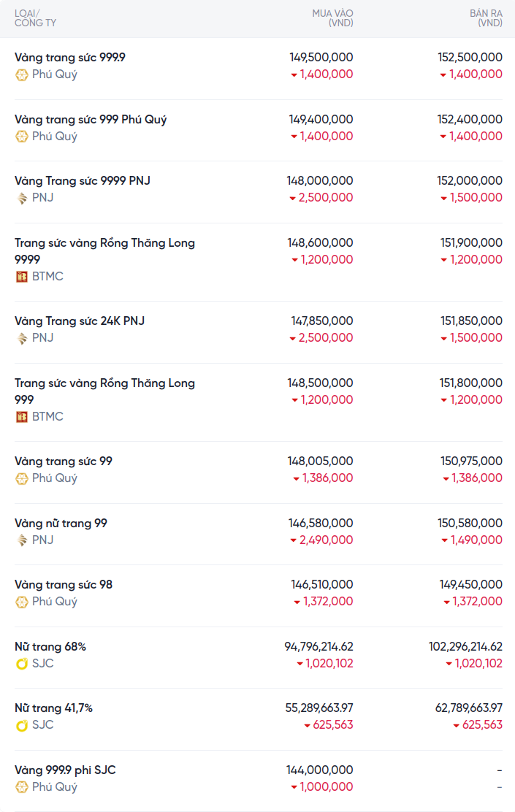Click Phú Quý logo under Vàng 999.9 phi SJC
515x812 pixels.
[x=22, y=787]
